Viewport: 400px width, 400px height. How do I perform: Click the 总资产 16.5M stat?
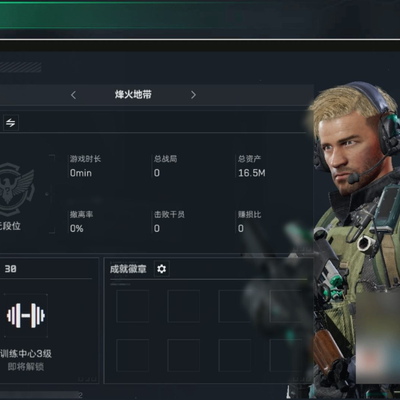coord(252,166)
